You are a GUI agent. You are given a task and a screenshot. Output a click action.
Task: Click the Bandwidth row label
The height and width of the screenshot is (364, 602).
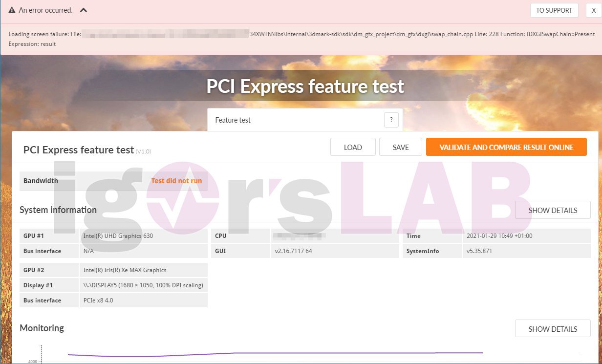(41, 181)
